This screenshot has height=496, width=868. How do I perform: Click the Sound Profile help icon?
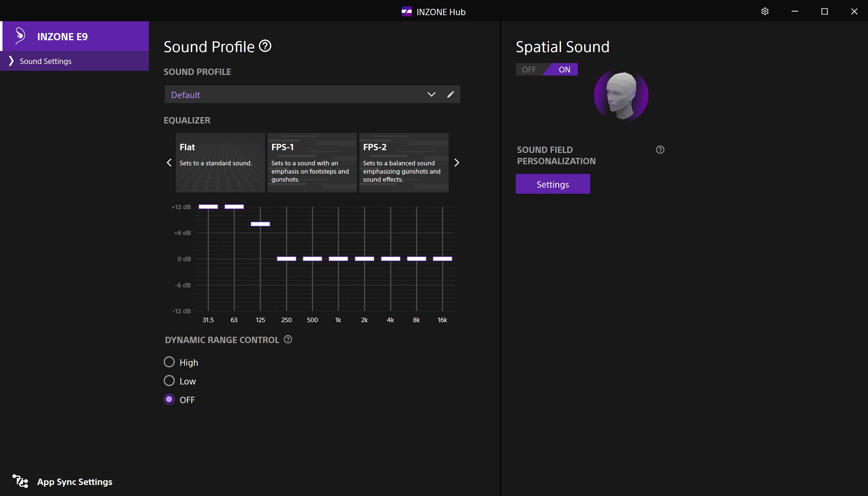coord(265,46)
